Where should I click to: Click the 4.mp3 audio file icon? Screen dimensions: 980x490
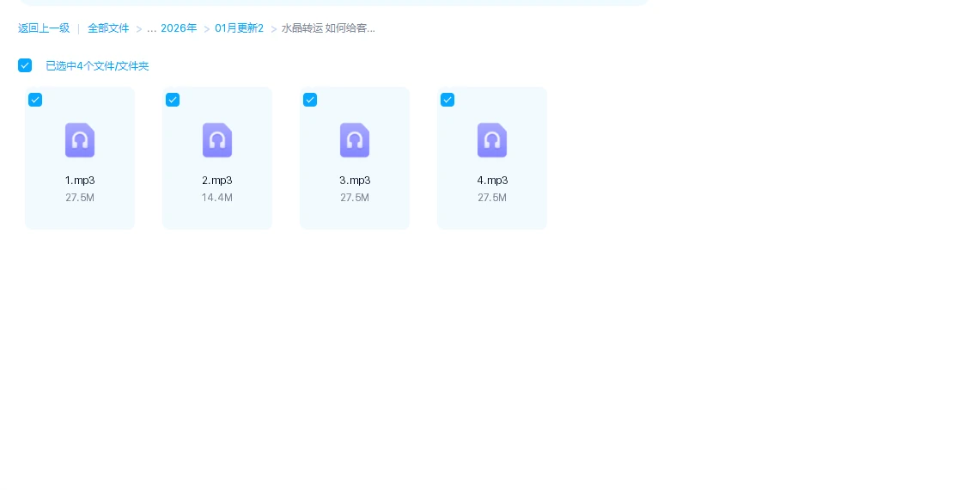tap(492, 140)
